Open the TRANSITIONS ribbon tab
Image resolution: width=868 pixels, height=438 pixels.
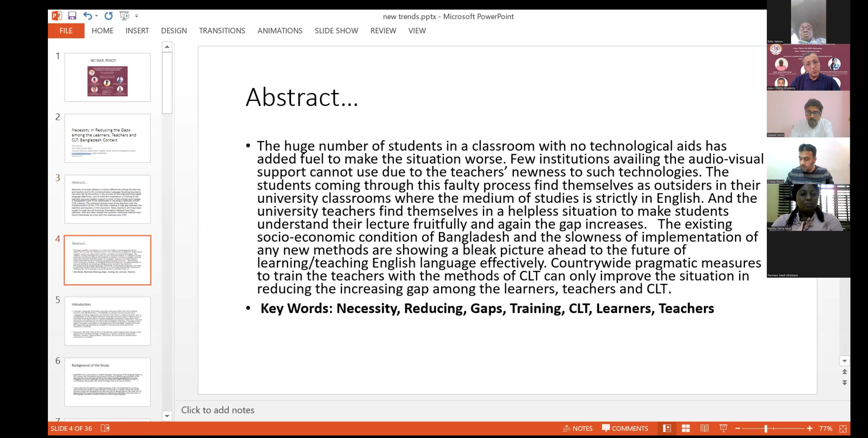[x=222, y=31]
